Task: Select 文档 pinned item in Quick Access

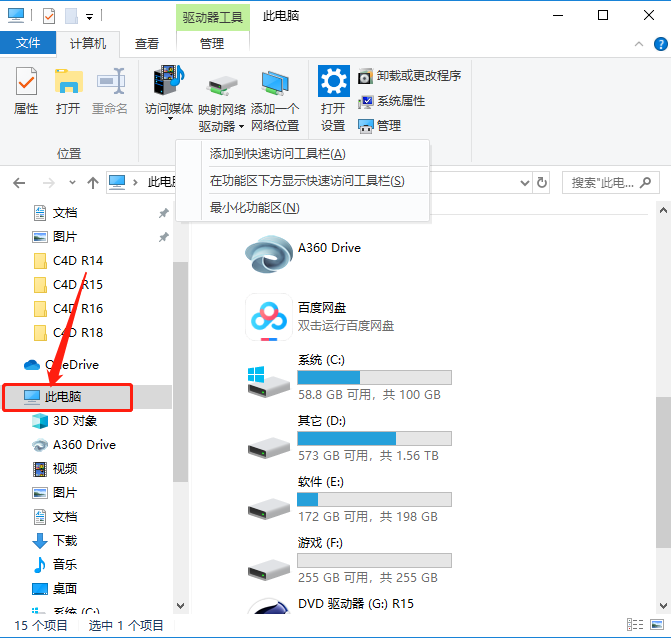Action: 65,213
